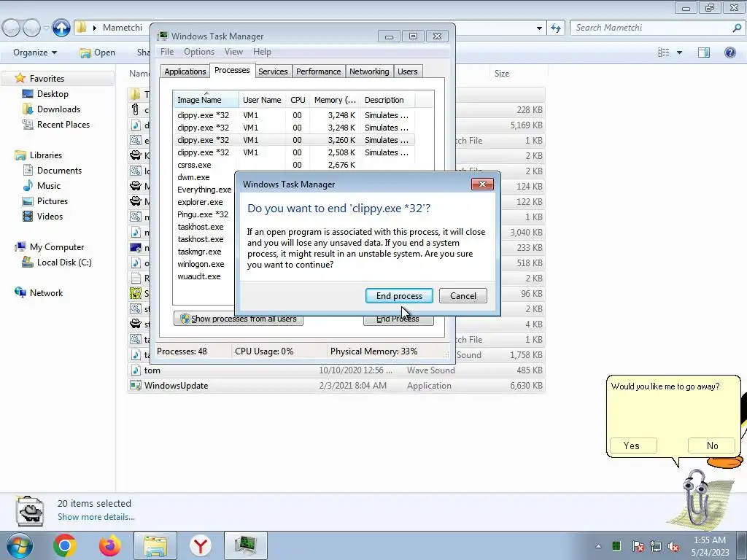This screenshot has height=560, width=747.
Task: Refresh the Explorer address bar
Action: (x=555, y=28)
